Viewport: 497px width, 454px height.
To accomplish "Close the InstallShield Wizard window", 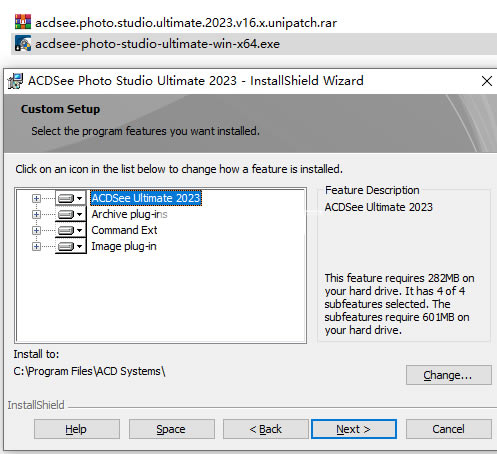I will point(487,81).
